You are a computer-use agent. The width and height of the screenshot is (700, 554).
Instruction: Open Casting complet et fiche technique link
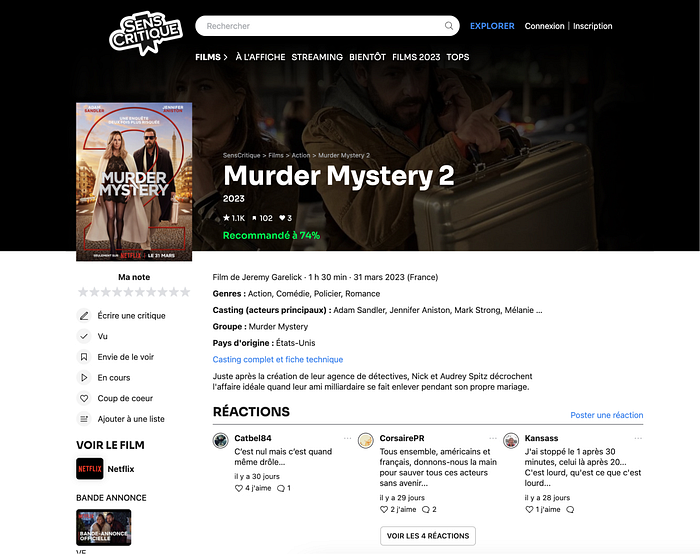(278, 359)
